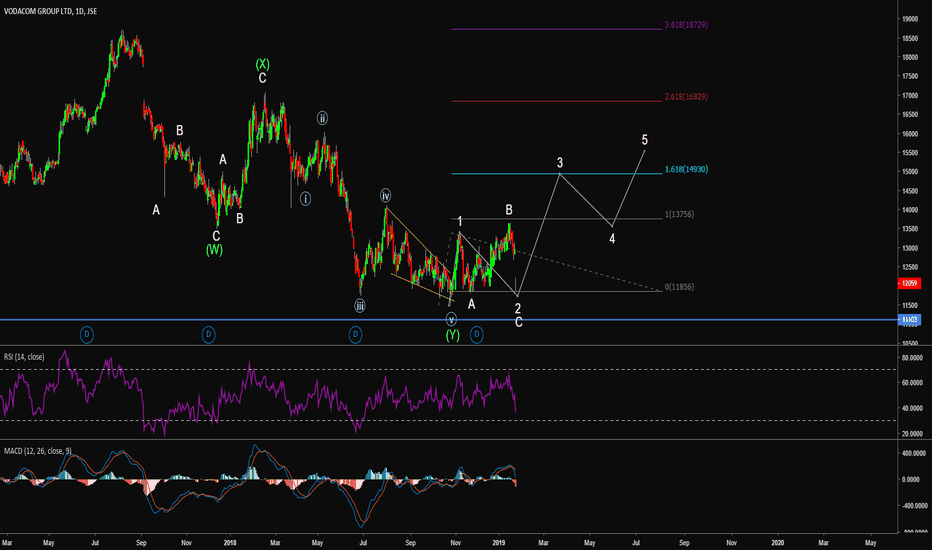Click the 2020 label on time axis
The width and height of the screenshot is (932, 550).
coord(777,543)
